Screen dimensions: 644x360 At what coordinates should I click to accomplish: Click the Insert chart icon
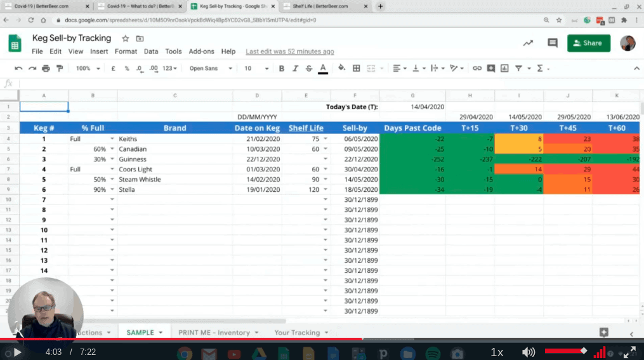coord(504,68)
